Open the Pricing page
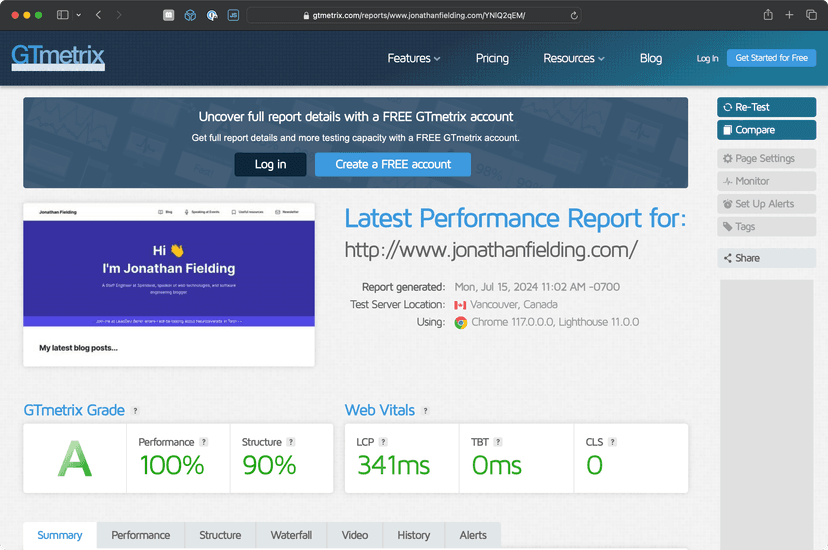Image resolution: width=828 pixels, height=550 pixels. (492, 58)
